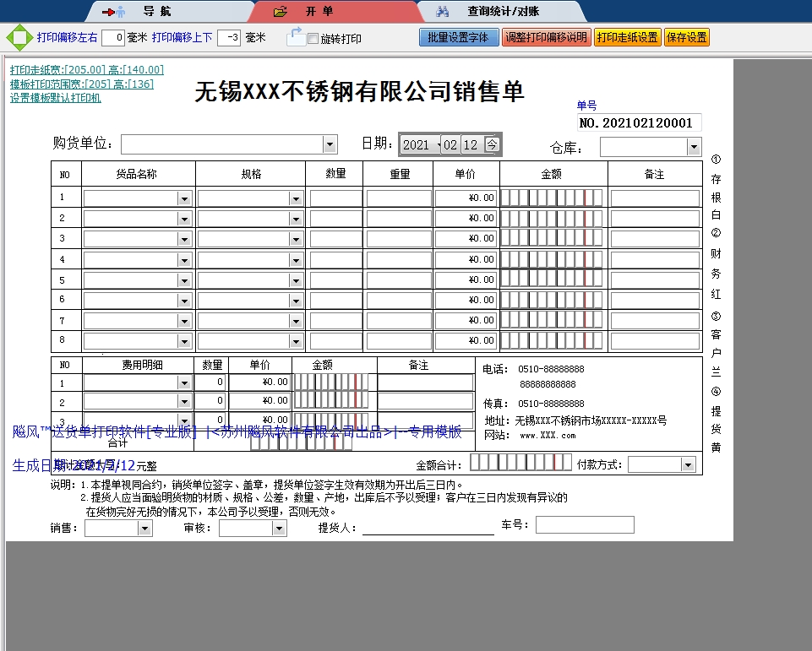Open the 仓库 warehouse dropdown
This screenshot has width=812, height=651.
[694, 148]
